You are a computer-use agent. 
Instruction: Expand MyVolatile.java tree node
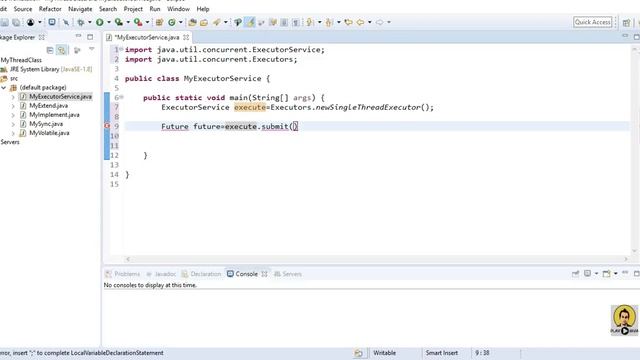13,133
